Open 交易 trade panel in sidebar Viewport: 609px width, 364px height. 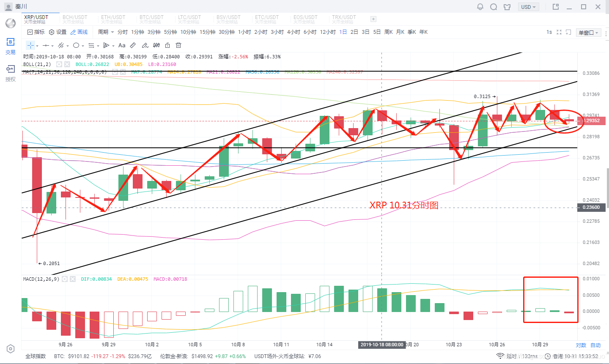click(x=11, y=46)
